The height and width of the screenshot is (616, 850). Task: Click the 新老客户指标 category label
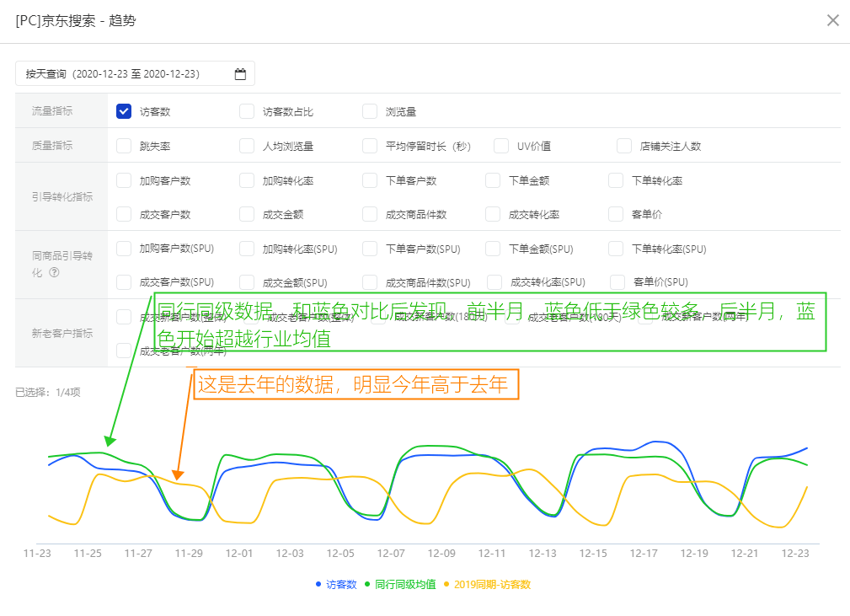click(61, 333)
